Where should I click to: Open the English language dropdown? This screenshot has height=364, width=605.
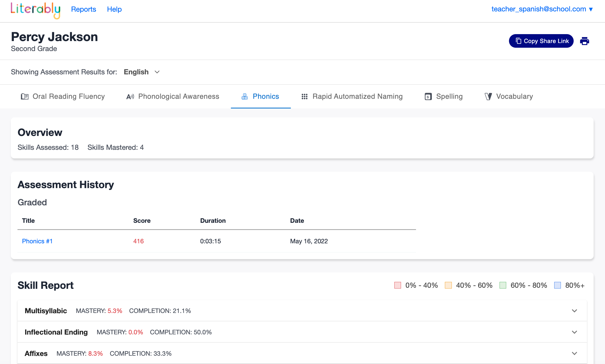click(x=142, y=72)
